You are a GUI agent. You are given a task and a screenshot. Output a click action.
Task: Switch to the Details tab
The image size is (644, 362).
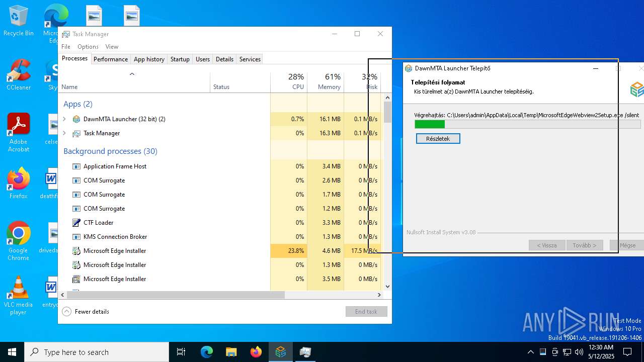click(224, 59)
